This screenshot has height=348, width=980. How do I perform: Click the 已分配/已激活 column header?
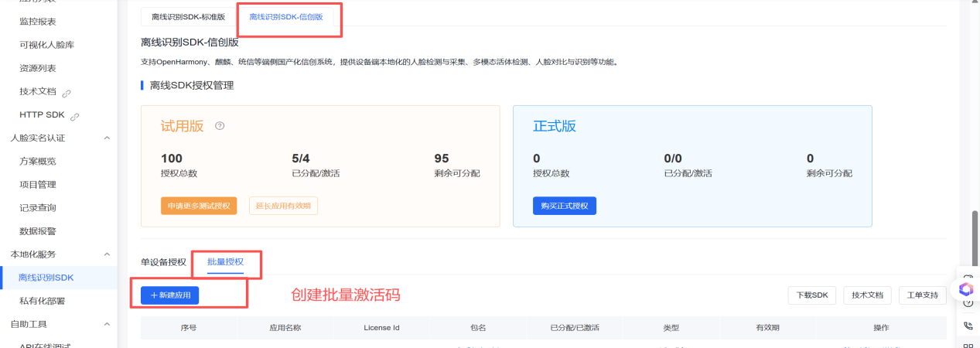[575, 328]
